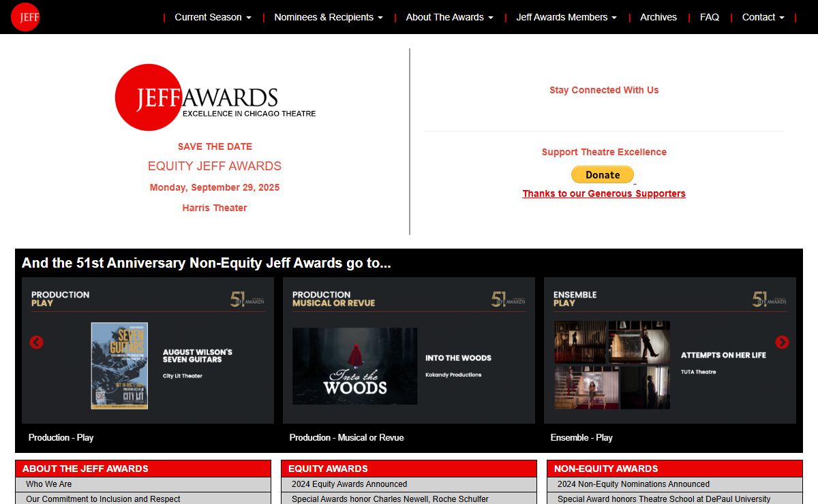This screenshot has width=818, height=504.
Task: Click the Equity Jeff Awards heading
Action: click(215, 166)
